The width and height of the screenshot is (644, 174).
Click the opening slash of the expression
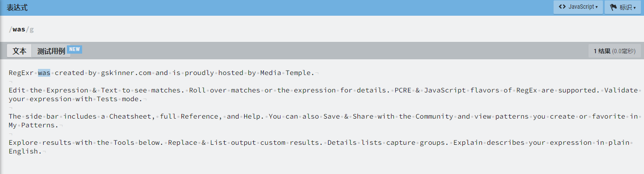pos(10,29)
